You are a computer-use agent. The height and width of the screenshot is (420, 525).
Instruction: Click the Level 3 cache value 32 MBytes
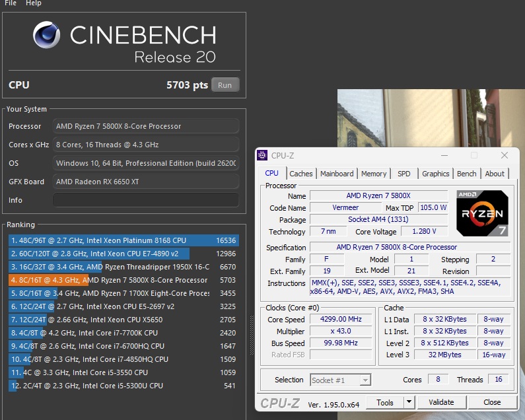tap(445, 355)
